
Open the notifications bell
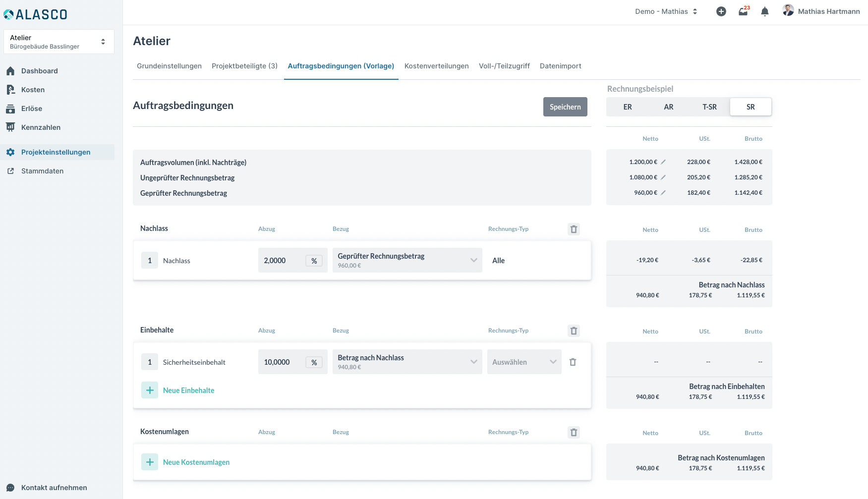(765, 11)
